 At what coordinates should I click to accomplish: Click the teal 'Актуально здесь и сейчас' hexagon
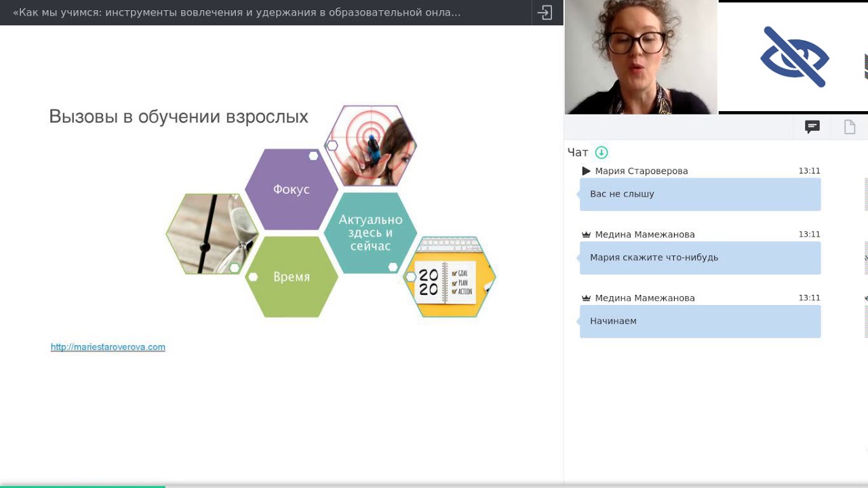coord(370,232)
